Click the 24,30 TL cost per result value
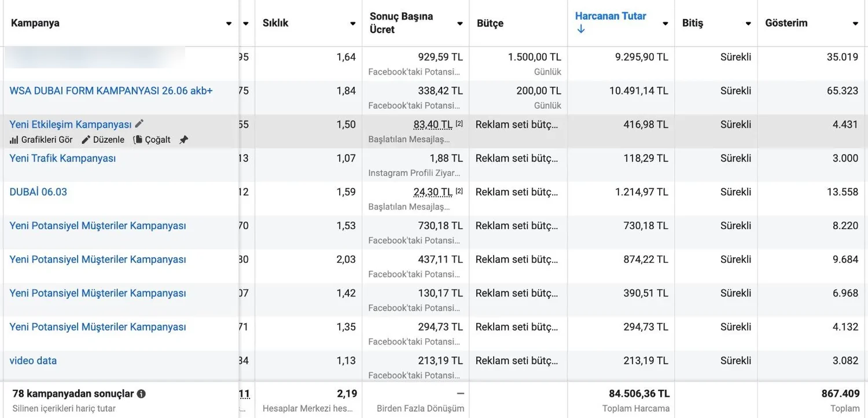 [433, 192]
